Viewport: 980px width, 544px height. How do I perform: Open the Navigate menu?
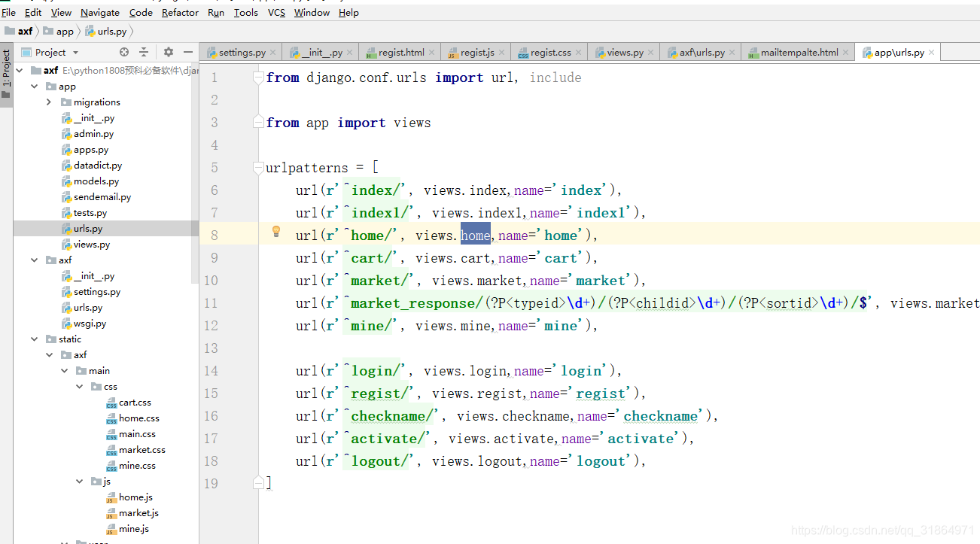pos(100,12)
